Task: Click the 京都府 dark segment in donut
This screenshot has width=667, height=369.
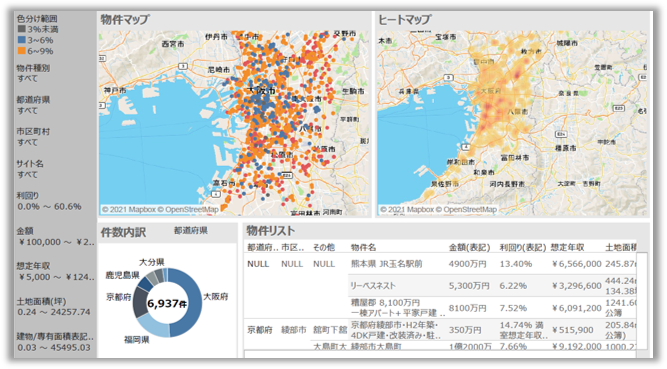Action: click(140, 302)
